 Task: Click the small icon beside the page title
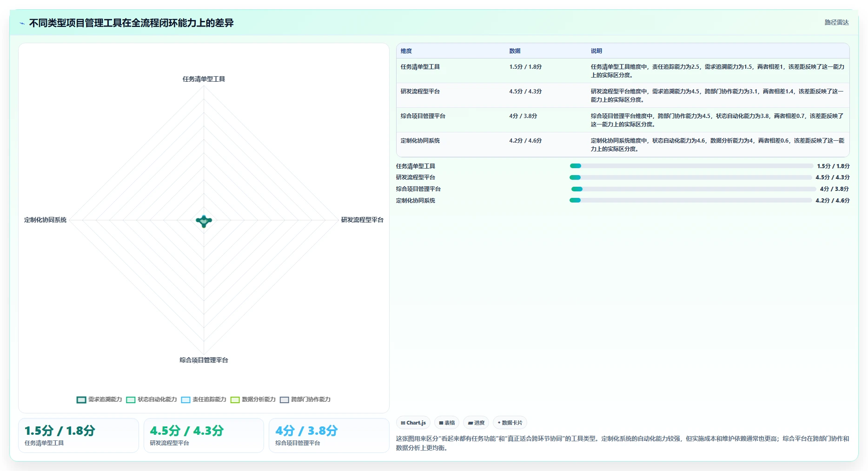pos(22,23)
